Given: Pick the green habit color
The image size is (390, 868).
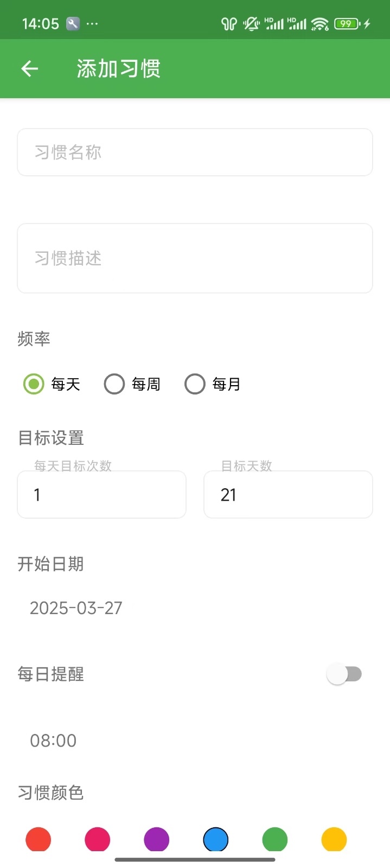Looking at the screenshot, I should click(x=275, y=840).
